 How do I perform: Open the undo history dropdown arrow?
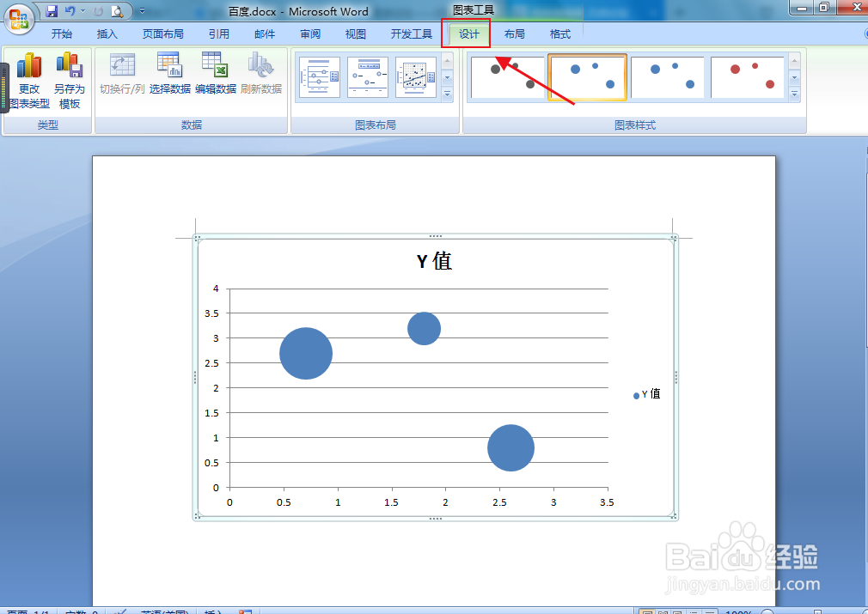[83, 10]
